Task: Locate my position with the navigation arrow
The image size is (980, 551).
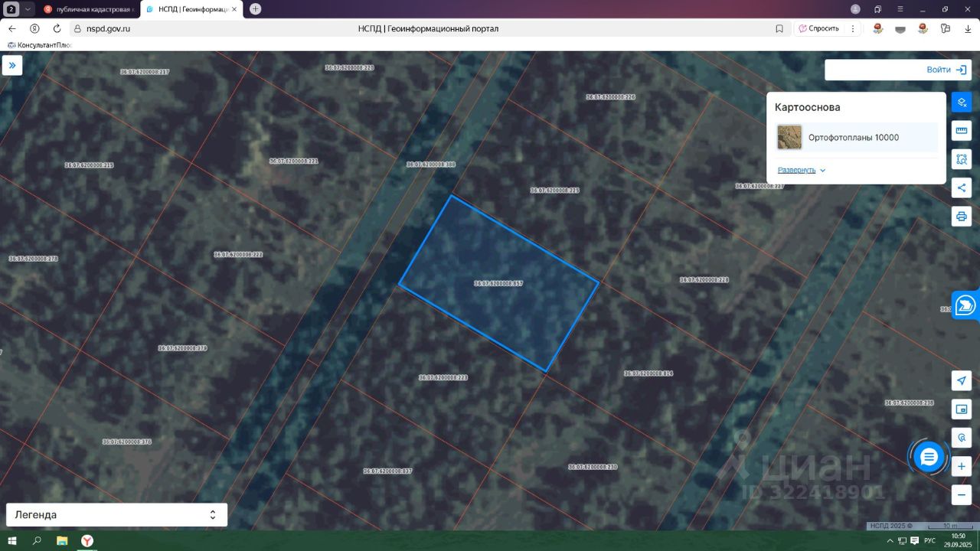Action: click(x=962, y=380)
